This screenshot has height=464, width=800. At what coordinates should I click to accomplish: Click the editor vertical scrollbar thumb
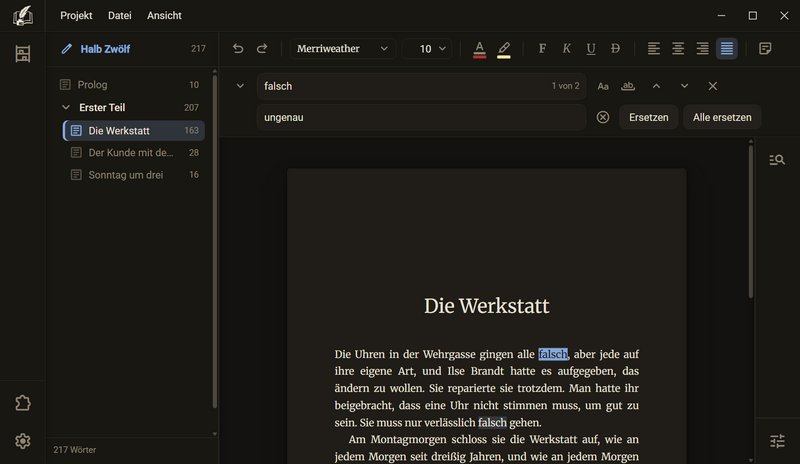751,221
